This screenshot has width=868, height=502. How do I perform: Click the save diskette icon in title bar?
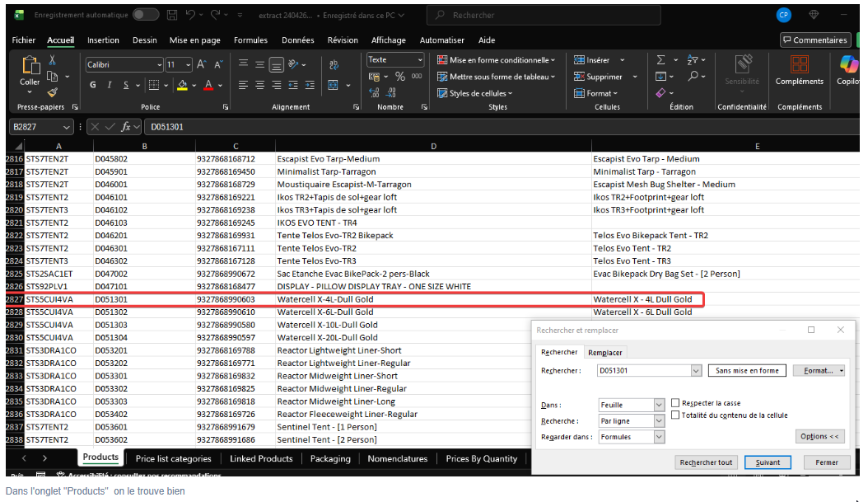(x=172, y=15)
